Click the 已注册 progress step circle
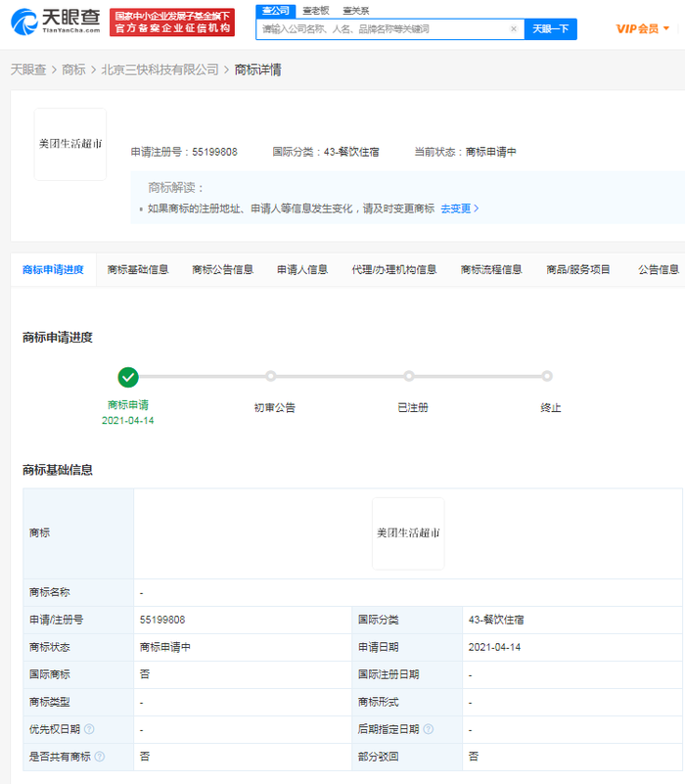This screenshot has height=784, width=685. click(409, 376)
